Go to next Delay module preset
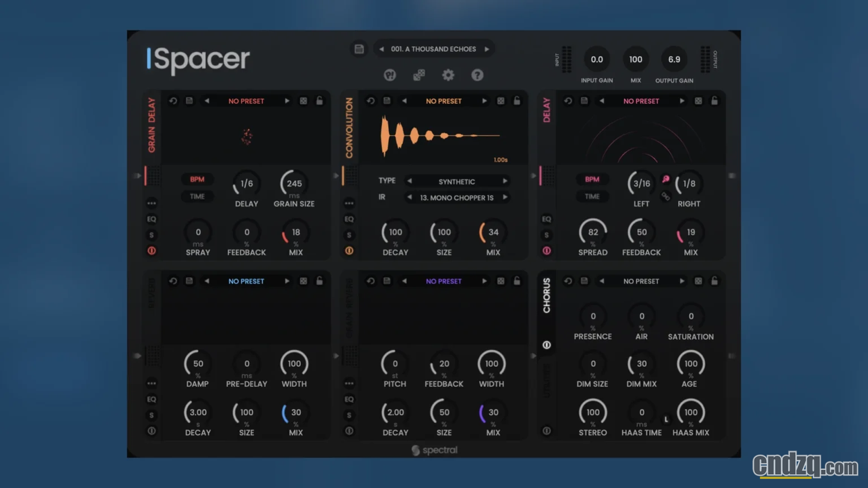 pyautogui.click(x=682, y=101)
